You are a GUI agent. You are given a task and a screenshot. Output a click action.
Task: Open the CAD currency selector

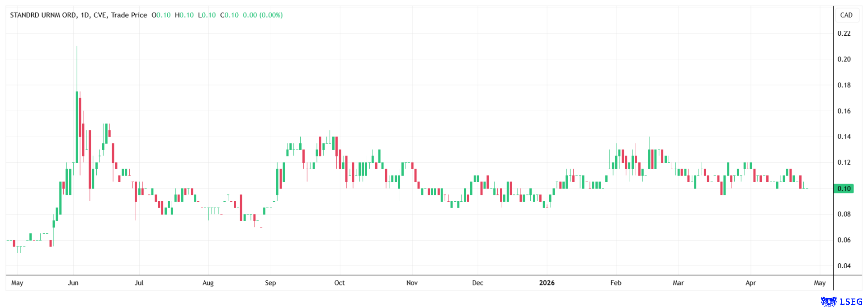coord(846,15)
